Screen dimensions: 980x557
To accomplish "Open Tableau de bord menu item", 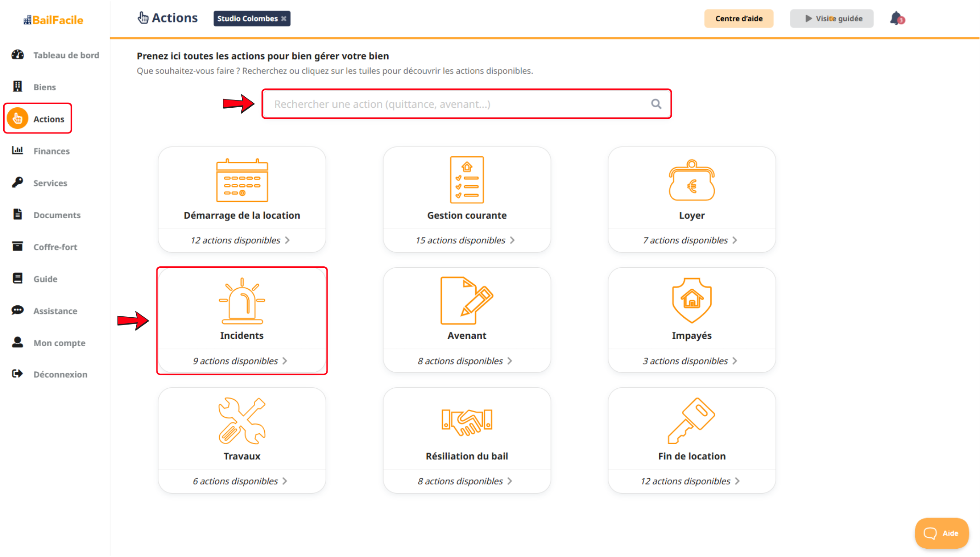I will tap(66, 55).
